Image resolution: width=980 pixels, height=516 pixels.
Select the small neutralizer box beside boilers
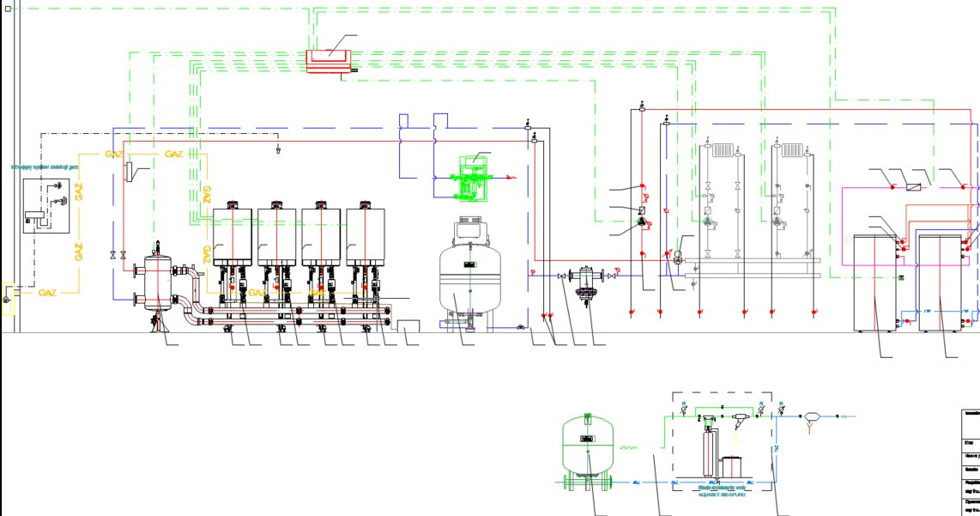tap(406, 327)
